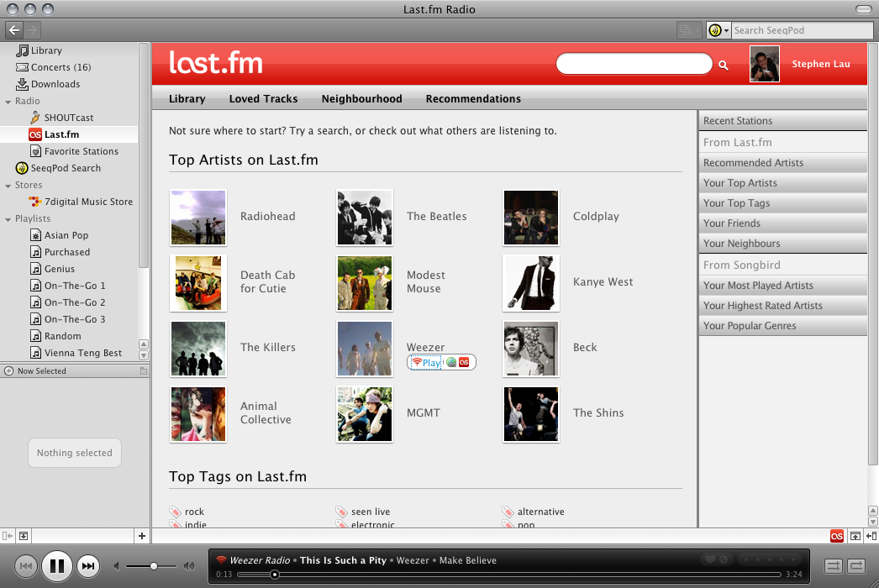Click the green globe icon beside Weezer Play
Image resolution: width=879 pixels, height=588 pixels.
pyautogui.click(x=451, y=363)
